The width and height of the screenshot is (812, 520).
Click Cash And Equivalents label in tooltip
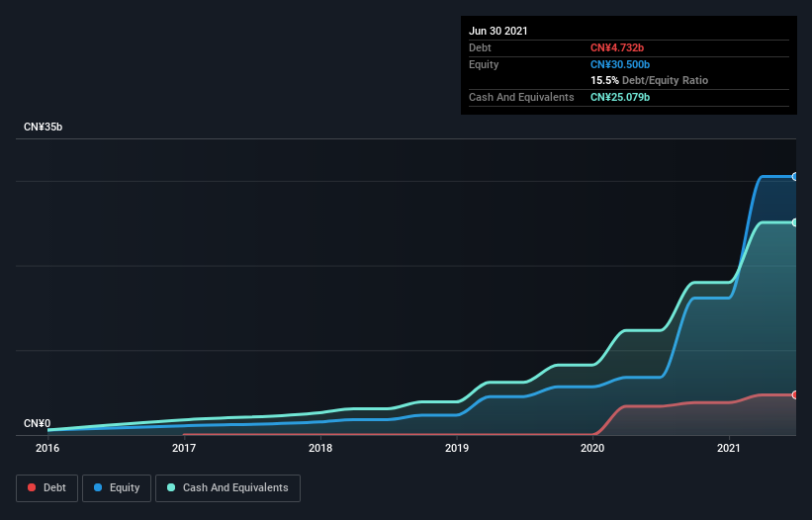[x=521, y=97]
